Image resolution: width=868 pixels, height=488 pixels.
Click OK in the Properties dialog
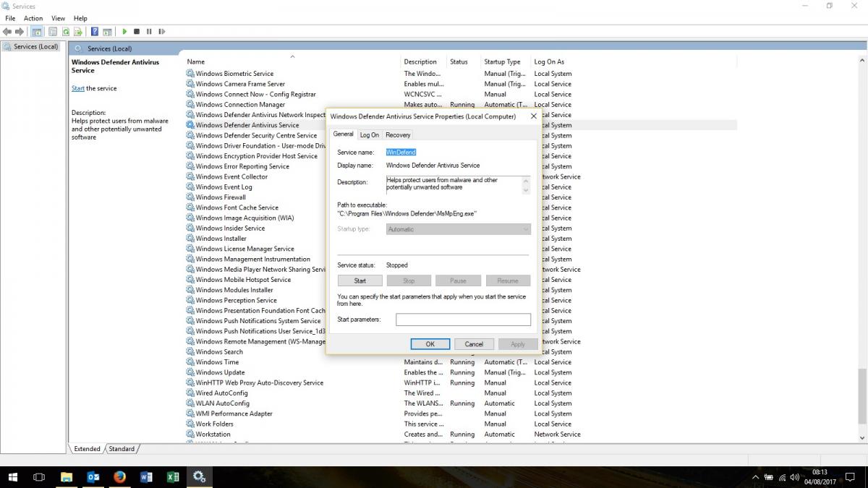pyautogui.click(x=430, y=344)
